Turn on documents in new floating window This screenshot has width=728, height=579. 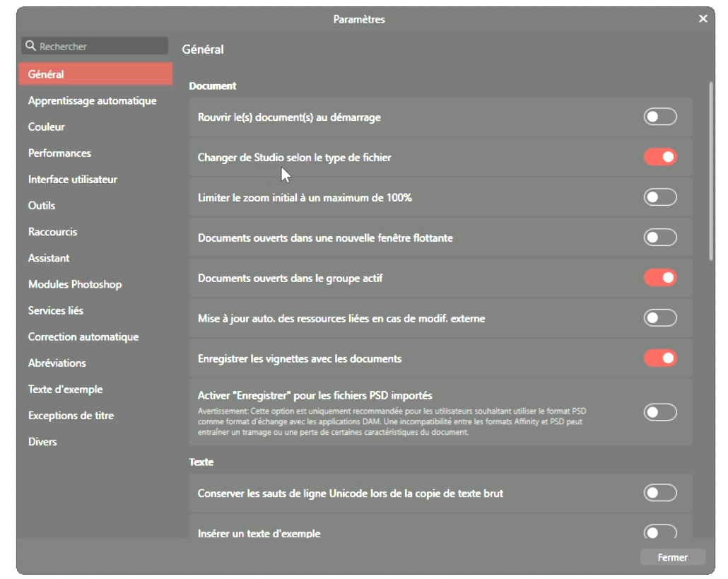(659, 238)
